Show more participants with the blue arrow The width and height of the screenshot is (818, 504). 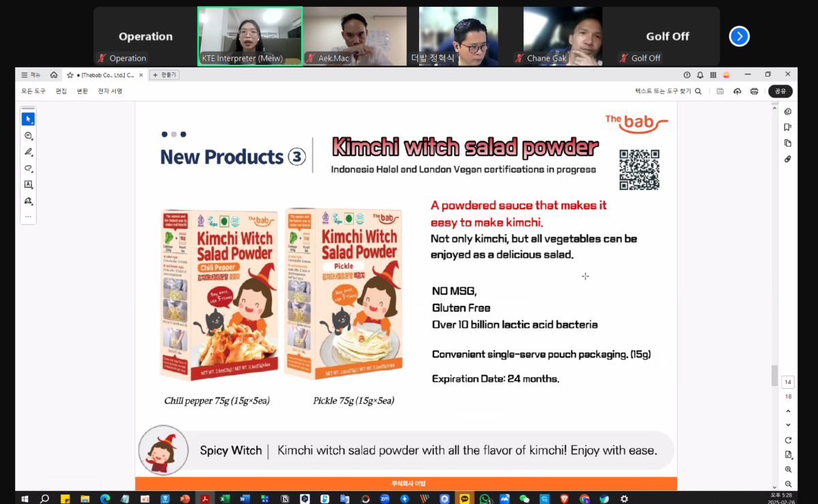[x=739, y=36]
